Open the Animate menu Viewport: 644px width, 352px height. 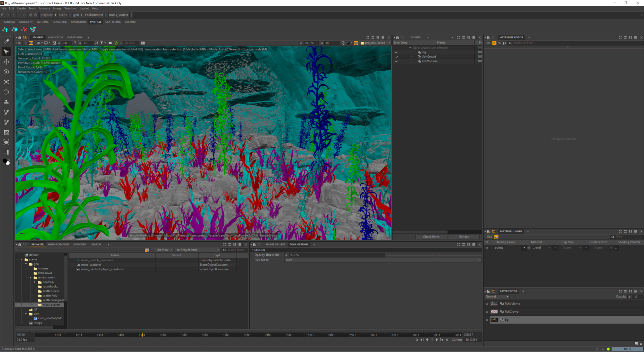(x=44, y=8)
